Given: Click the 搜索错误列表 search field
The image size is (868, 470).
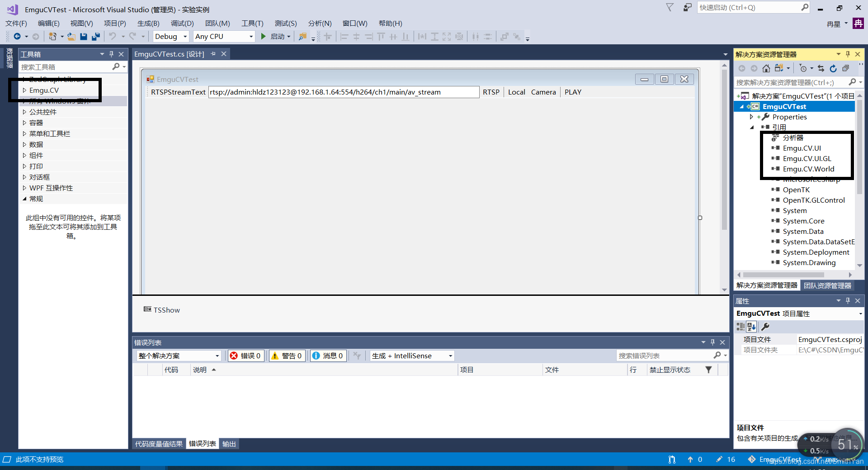Looking at the screenshot, I should pyautogui.click(x=665, y=356).
